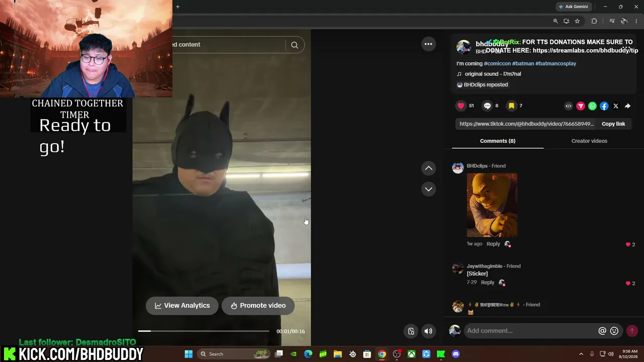The height and width of the screenshot is (362, 644).
Task: Toggle the auto-scroll icon beside volume
Action: [411, 331]
